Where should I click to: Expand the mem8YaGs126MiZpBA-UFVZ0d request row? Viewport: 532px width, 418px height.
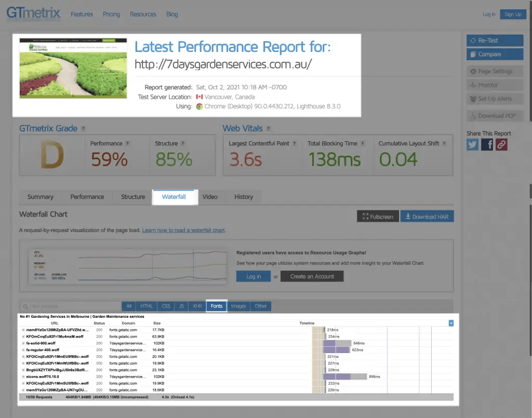pos(23,330)
